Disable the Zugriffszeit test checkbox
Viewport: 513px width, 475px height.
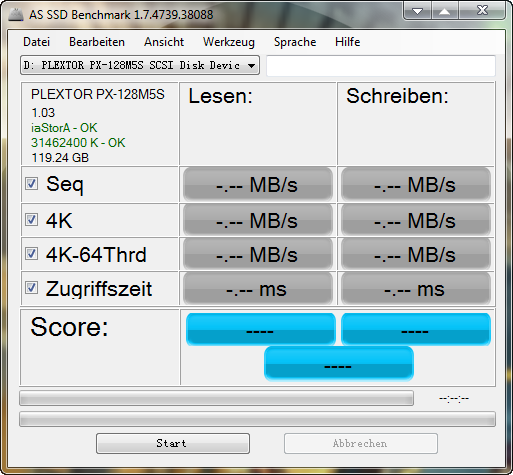point(31,288)
